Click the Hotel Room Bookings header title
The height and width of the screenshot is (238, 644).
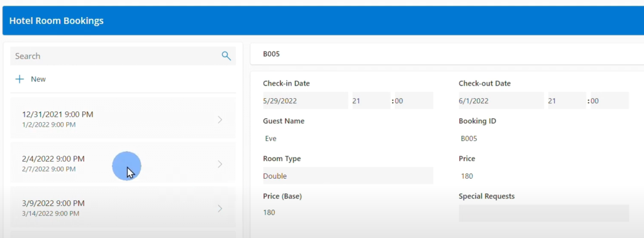56,21
